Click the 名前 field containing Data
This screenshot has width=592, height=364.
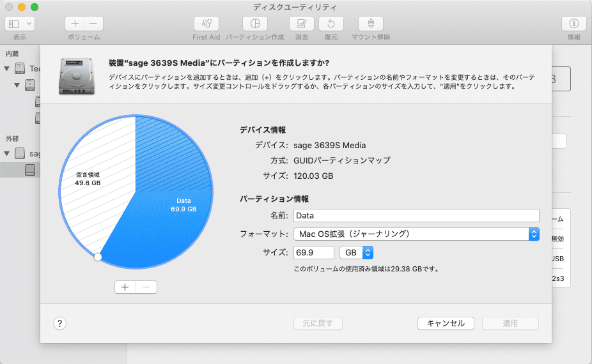pyautogui.click(x=416, y=215)
